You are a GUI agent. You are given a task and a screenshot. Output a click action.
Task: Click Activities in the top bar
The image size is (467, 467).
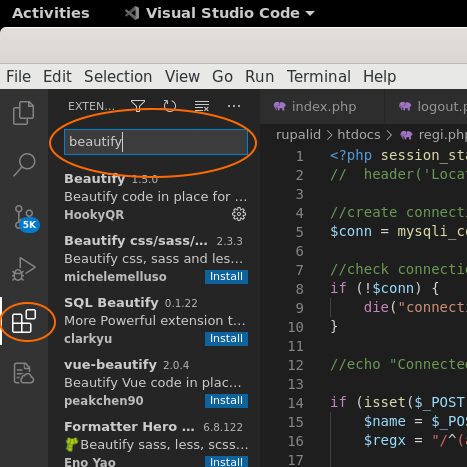51,13
